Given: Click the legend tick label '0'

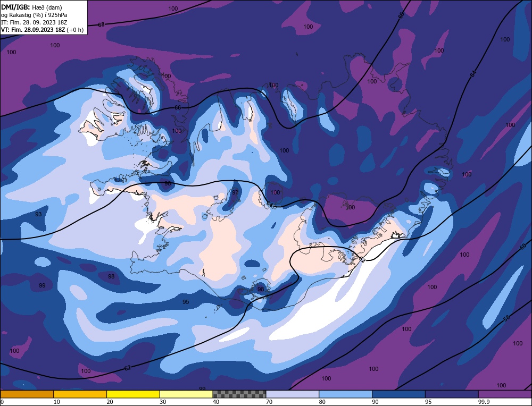Looking at the screenshot, I should pyautogui.click(x=2, y=402).
